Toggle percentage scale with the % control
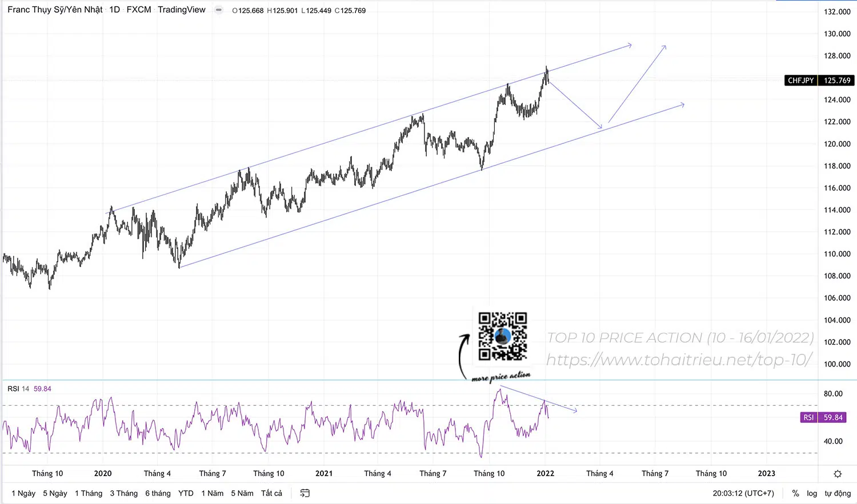Image resolution: width=857 pixels, height=504 pixels. pyautogui.click(x=795, y=493)
